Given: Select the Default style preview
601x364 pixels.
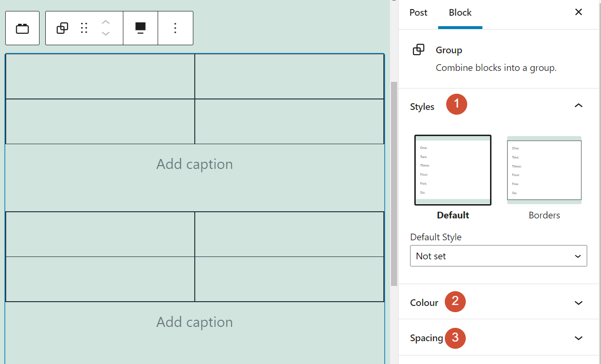Looking at the screenshot, I should coord(452,170).
